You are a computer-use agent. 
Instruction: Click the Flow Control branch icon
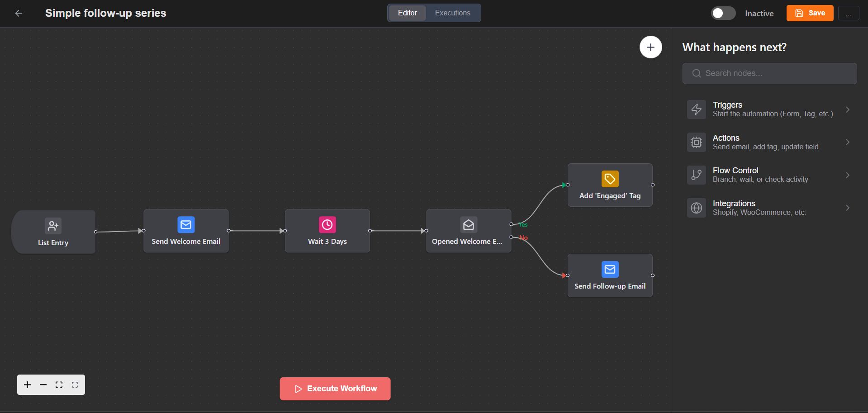[697, 175]
